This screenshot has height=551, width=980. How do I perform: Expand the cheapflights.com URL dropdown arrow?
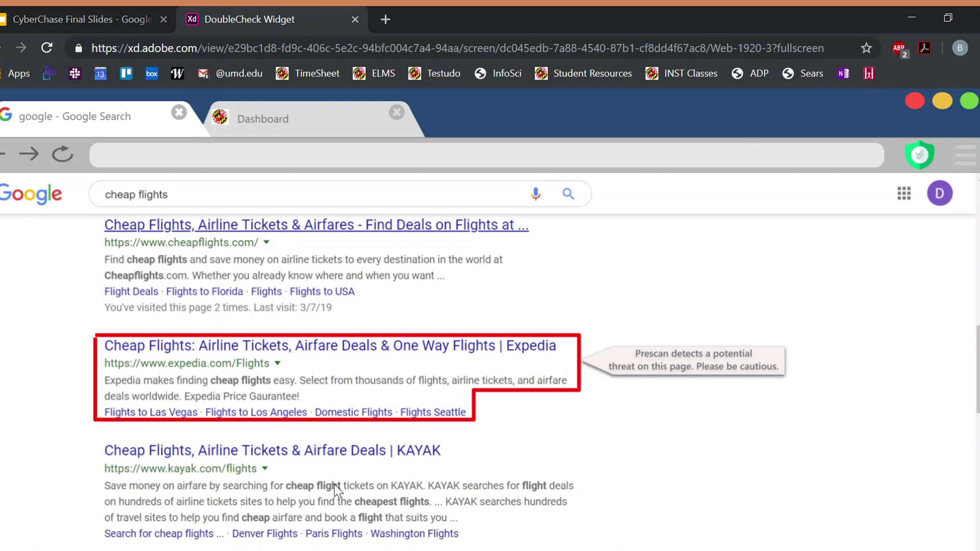[x=266, y=242]
